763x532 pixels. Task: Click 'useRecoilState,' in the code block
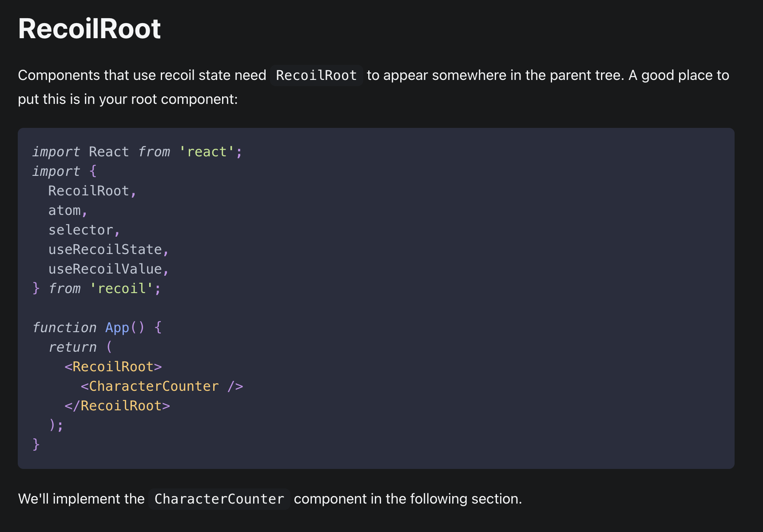pos(109,250)
